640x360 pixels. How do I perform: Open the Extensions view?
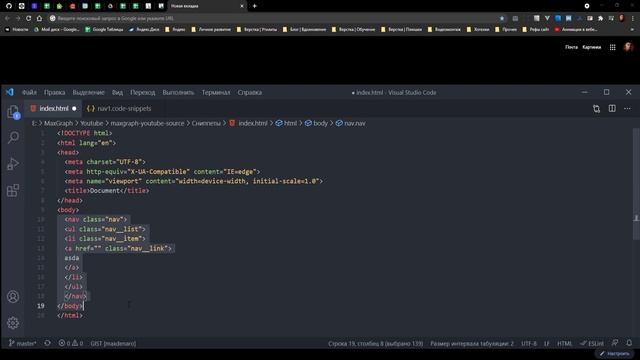point(13,190)
